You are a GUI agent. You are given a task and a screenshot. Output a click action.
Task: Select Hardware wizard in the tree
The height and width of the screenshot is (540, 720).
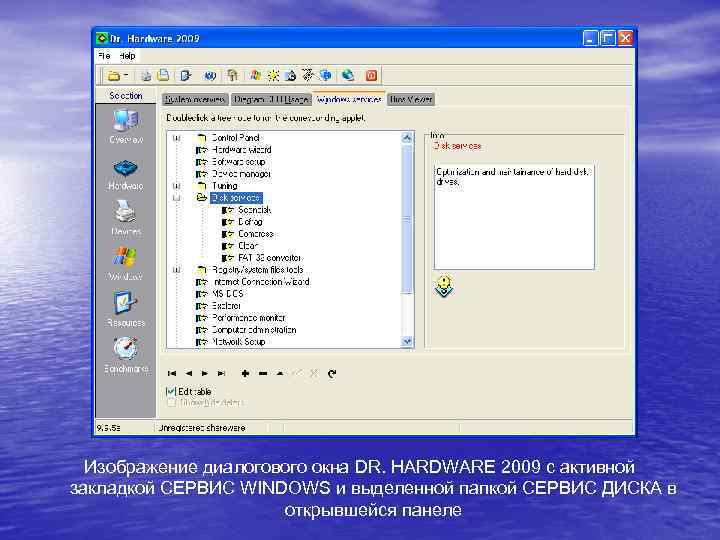point(241,150)
